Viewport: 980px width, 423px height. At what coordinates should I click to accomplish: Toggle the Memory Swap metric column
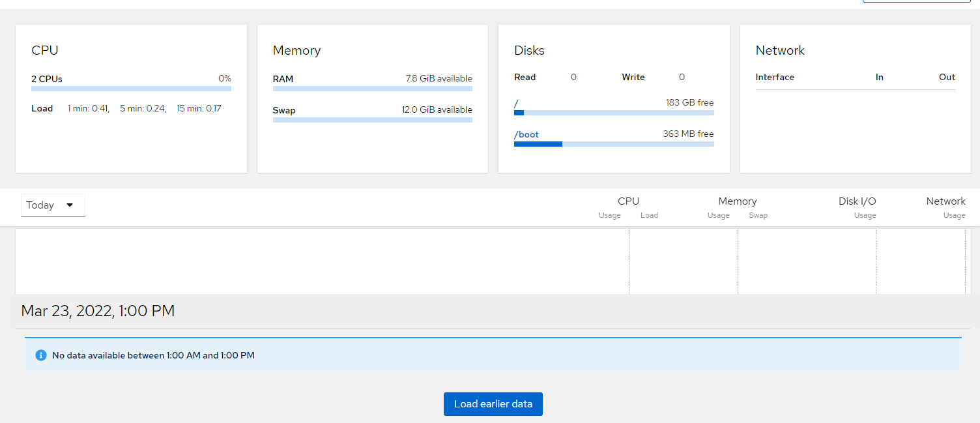click(758, 215)
